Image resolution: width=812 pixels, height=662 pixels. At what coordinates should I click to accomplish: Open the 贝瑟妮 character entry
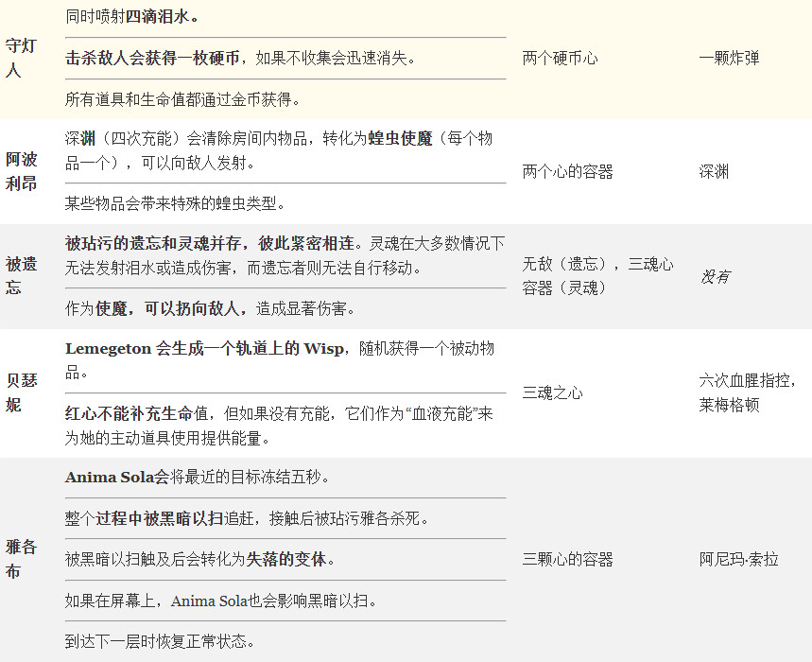(x=21, y=392)
